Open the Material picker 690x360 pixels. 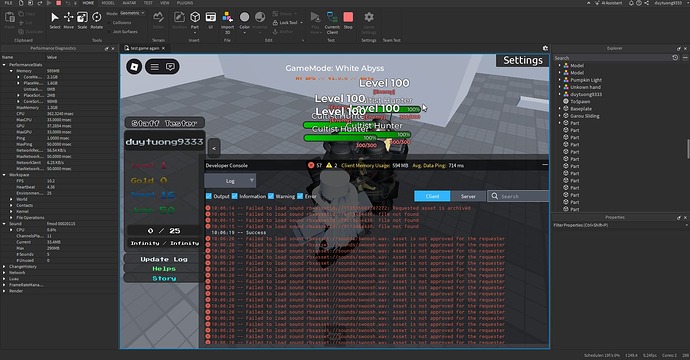coord(260,20)
